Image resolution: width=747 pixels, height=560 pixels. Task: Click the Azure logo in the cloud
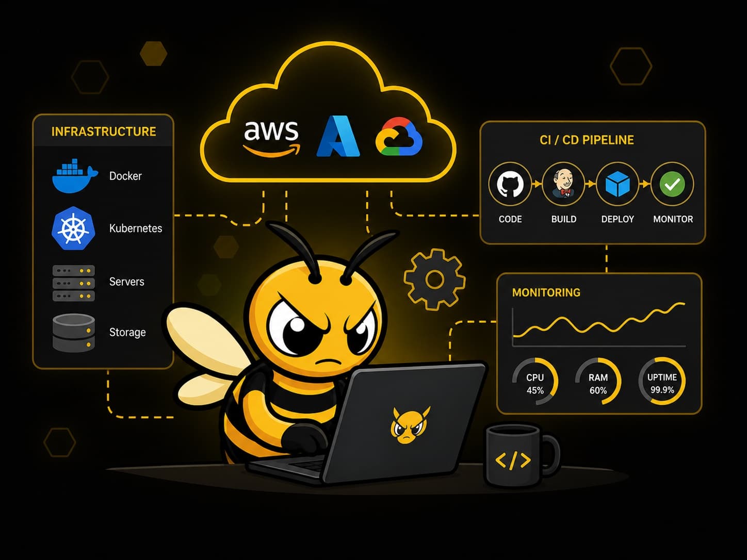(338, 136)
